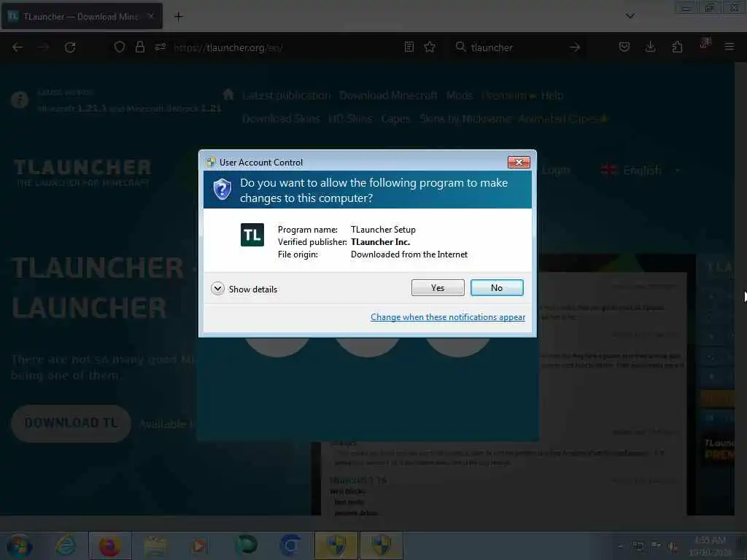Open Change when these notifications appear link
Viewport: 747px width, 560px height.
[x=448, y=317]
